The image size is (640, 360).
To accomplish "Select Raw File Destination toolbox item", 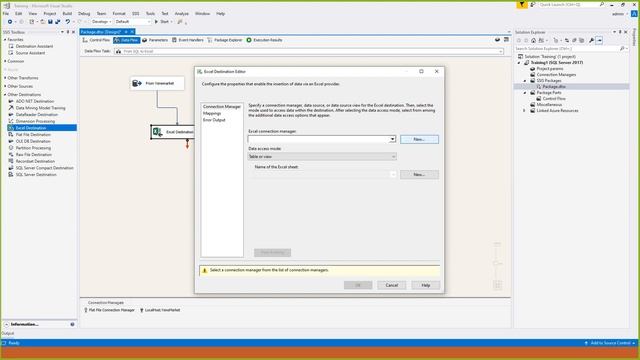I will [33, 155].
